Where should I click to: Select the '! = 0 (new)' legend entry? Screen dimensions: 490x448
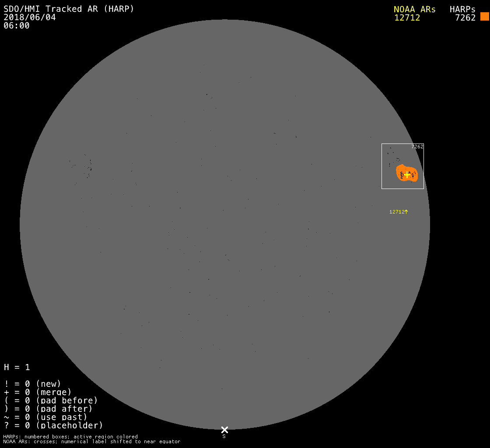point(32,384)
